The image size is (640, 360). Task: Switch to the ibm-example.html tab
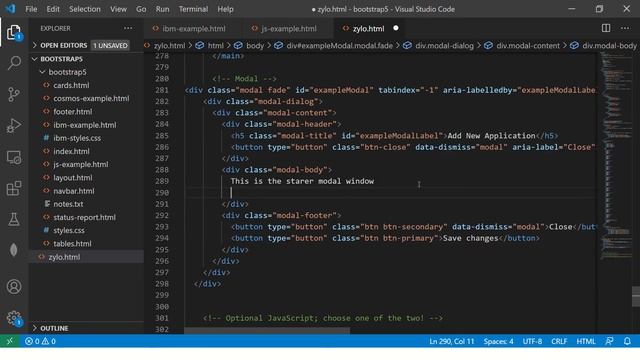(193, 29)
